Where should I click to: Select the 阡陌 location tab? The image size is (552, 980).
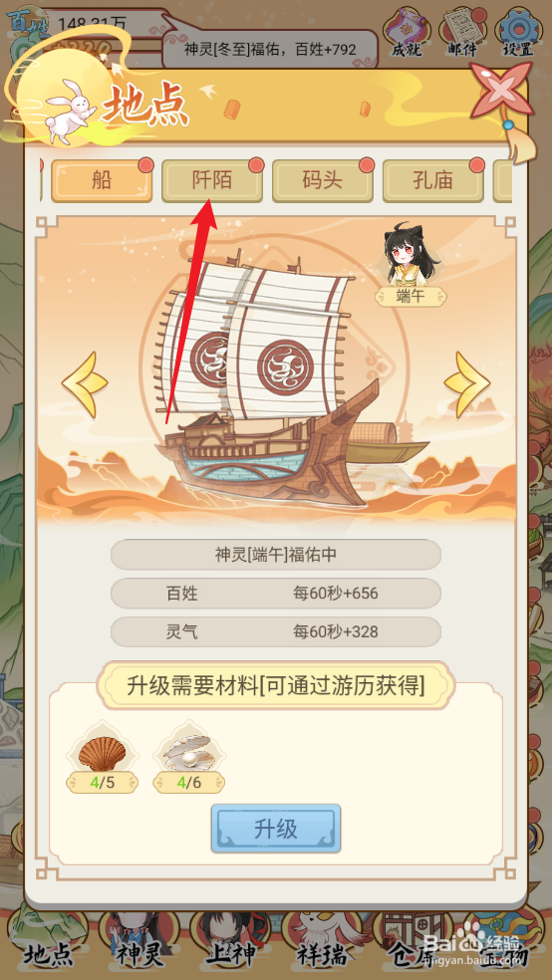pos(212,180)
